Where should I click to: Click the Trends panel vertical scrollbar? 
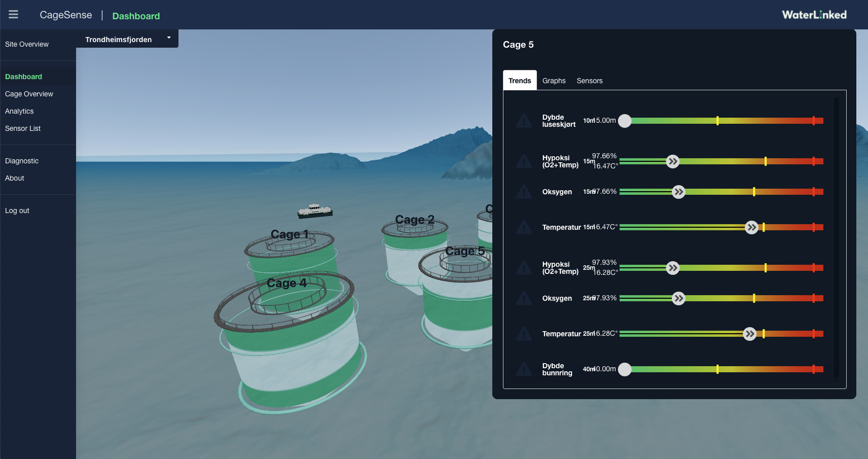(836, 237)
